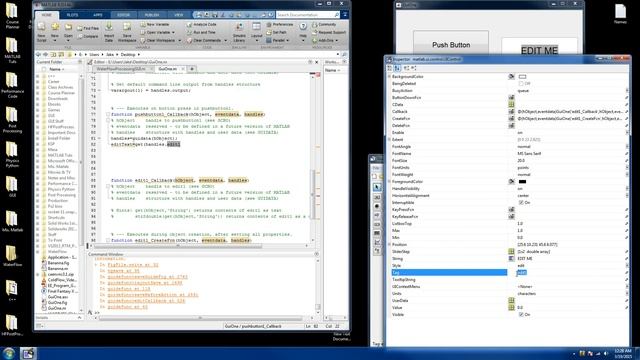Open the Units dropdown in Inspector

(627, 293)
